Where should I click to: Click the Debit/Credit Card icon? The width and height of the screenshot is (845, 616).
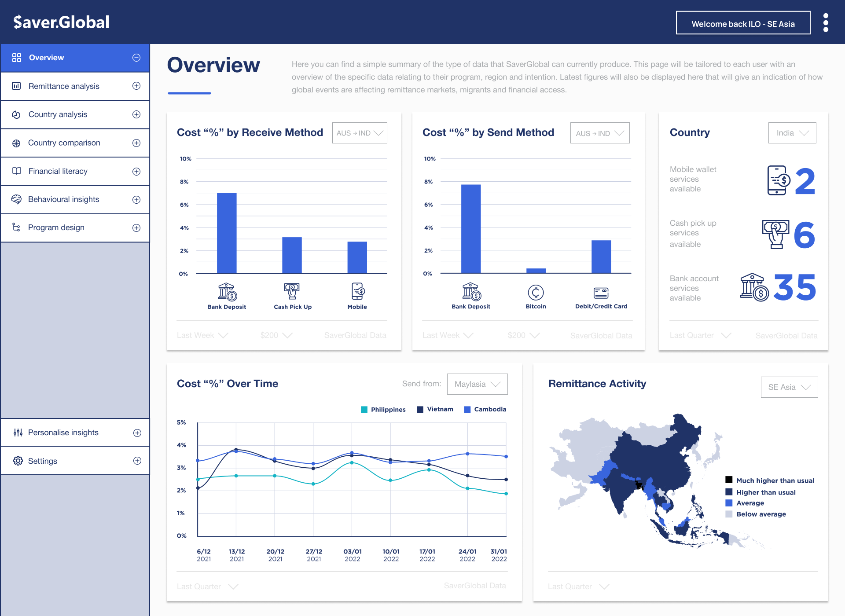(601, 293)
